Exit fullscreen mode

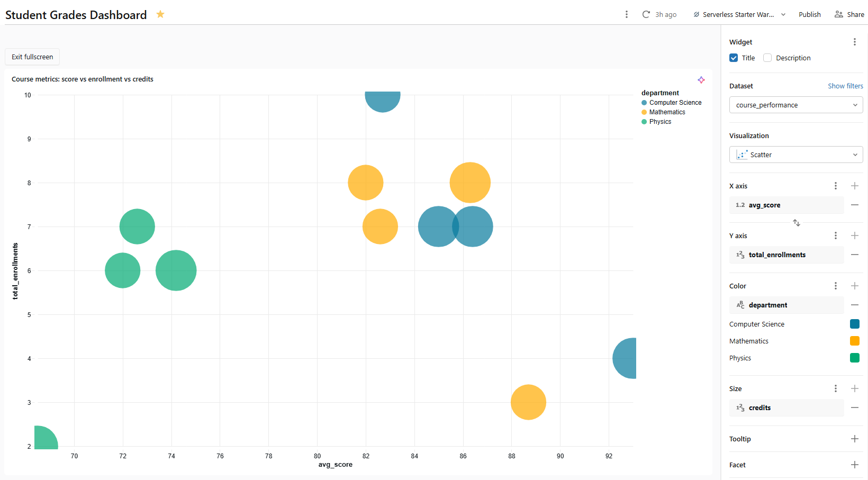(32, 57)
